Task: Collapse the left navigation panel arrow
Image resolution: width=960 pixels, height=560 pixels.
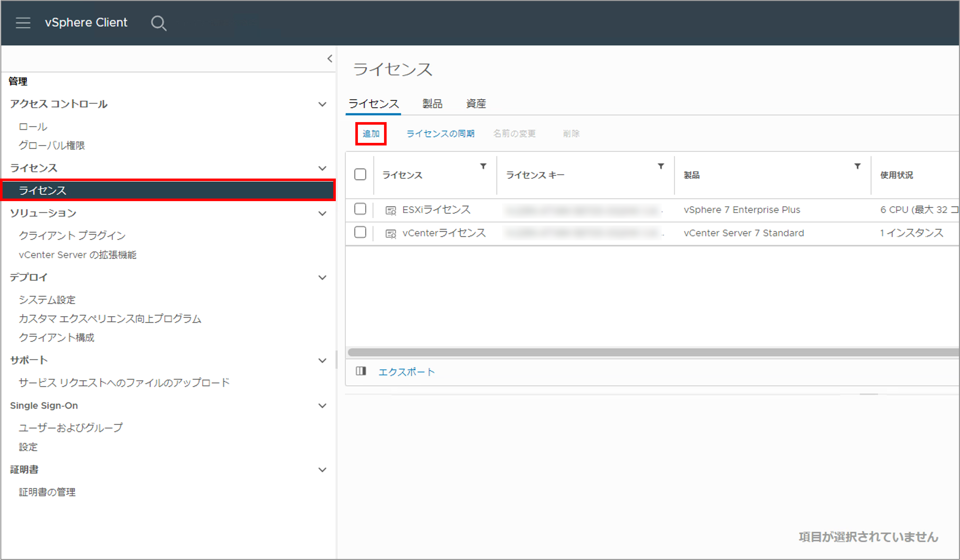Action: pyautogui.click(x=330, y=59)
